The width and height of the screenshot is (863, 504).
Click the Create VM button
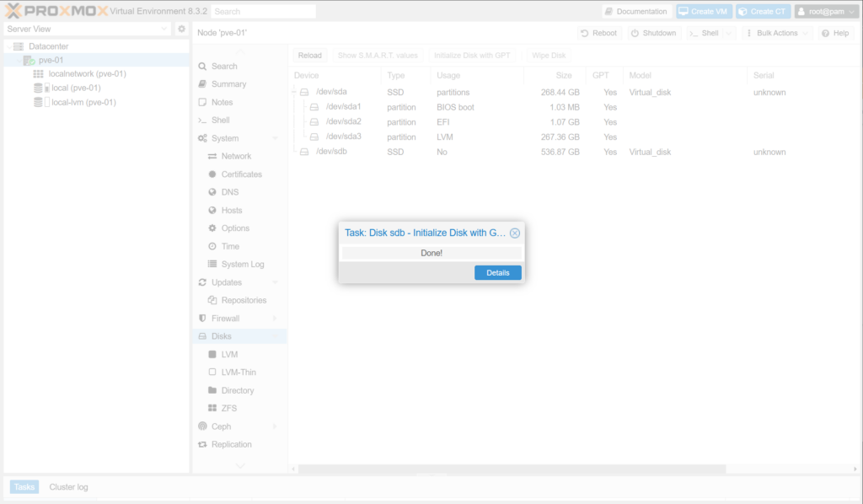click(703, 12)
